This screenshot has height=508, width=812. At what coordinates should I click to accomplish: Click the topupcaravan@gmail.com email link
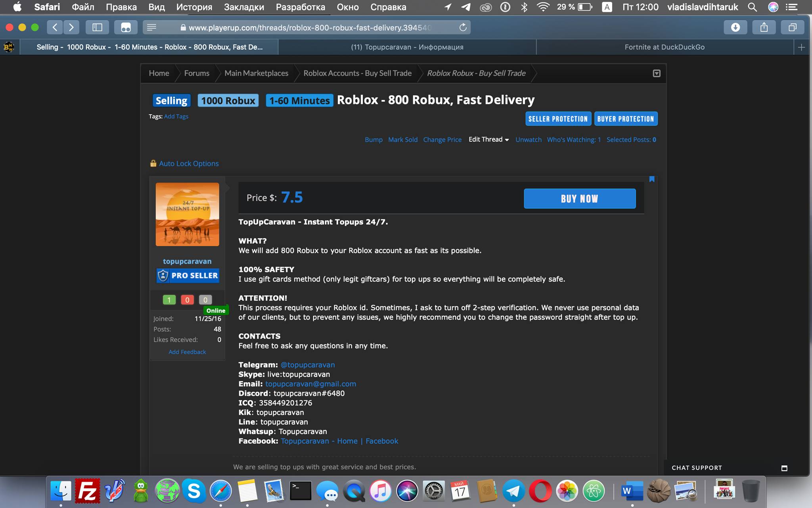[x=311, y=384]
